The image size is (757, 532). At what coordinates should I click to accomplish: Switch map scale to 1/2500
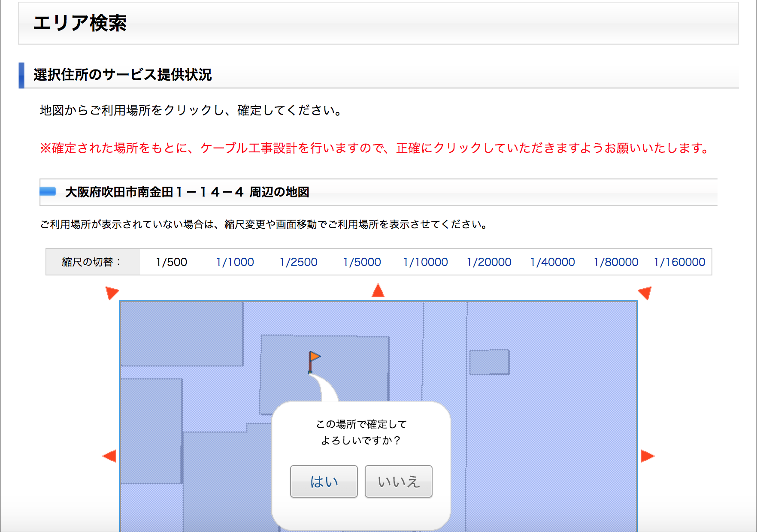(298, 262)
